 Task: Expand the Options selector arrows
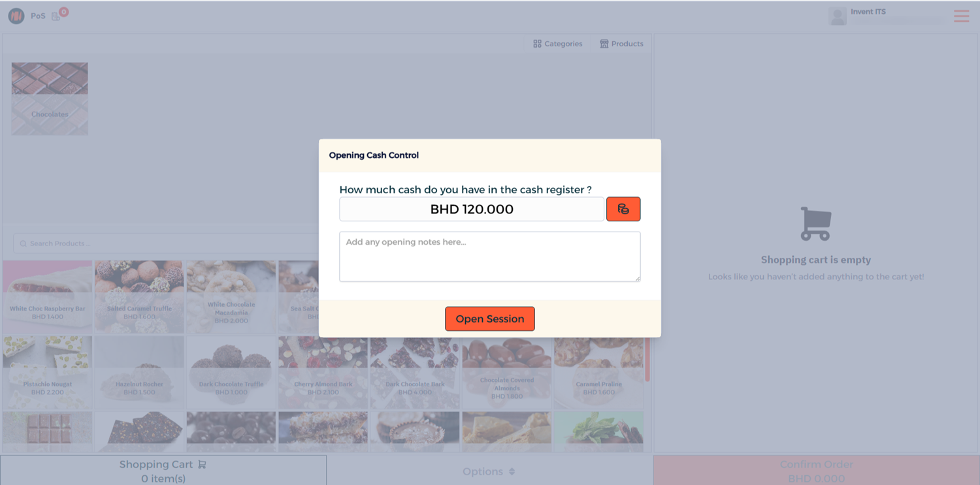[x=512, y=471]
